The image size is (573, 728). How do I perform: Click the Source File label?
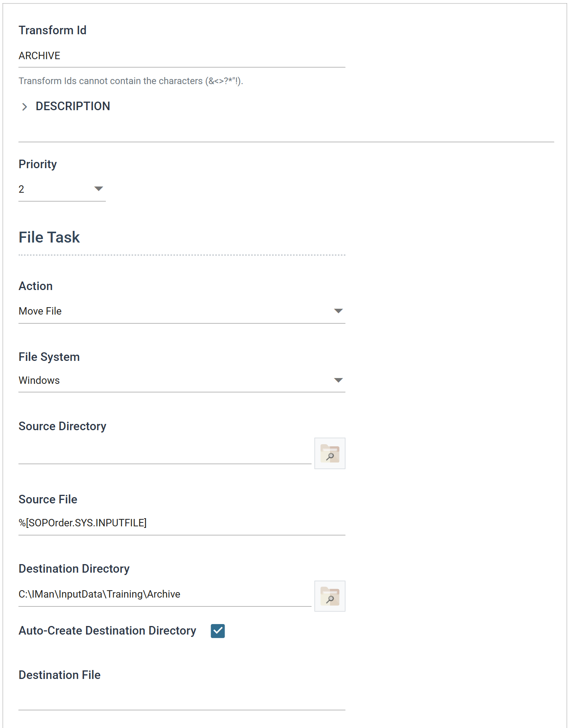coord(48,499)
